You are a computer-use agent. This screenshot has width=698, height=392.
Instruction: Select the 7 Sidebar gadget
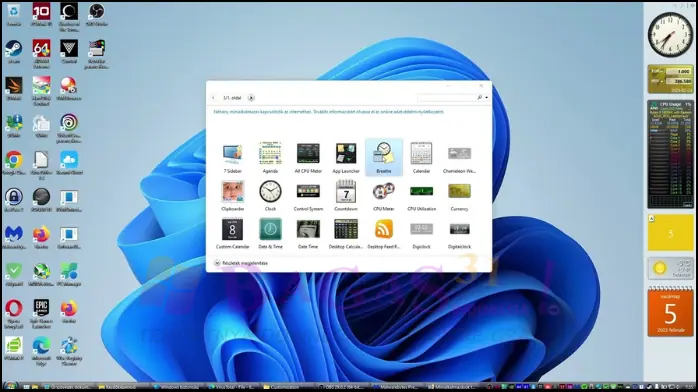tap(232, 158)
